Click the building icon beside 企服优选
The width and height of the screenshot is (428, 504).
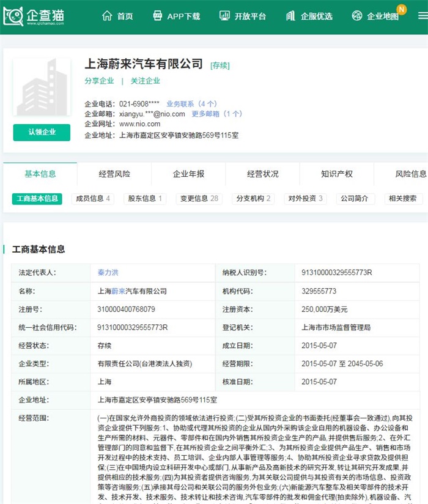pyautogui.click(x=290, y=15)
